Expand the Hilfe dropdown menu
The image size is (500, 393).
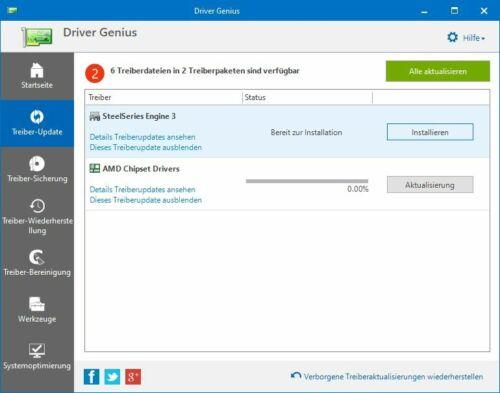pos(474,38)
